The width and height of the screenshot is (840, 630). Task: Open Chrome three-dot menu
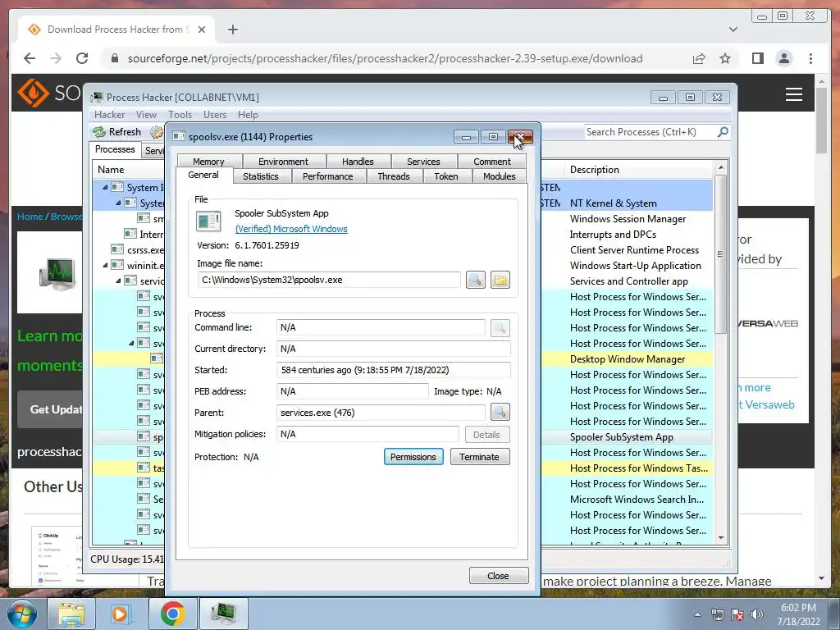pyautogui.click(x=810, y=58)
